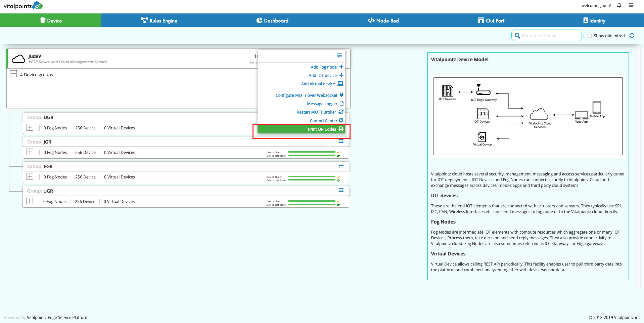Toggle the Show minimized checkbox

click(x=590, y=36)
